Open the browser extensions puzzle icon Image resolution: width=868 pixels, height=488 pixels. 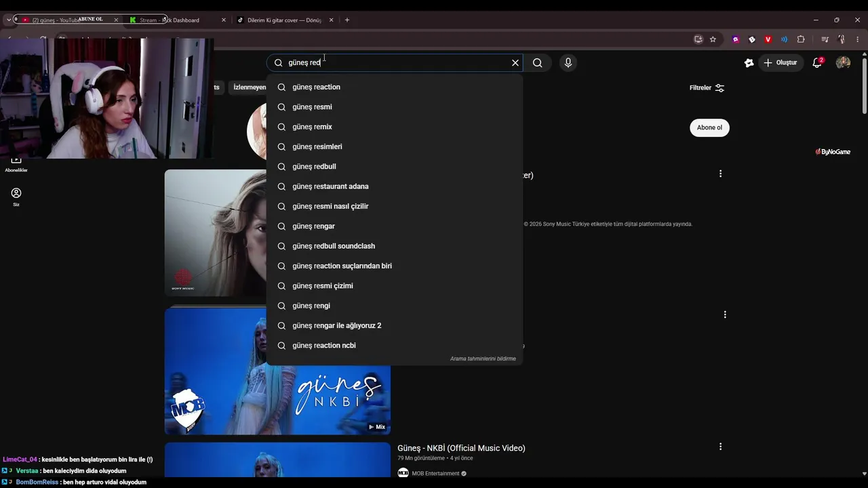(x=801, y=39)
